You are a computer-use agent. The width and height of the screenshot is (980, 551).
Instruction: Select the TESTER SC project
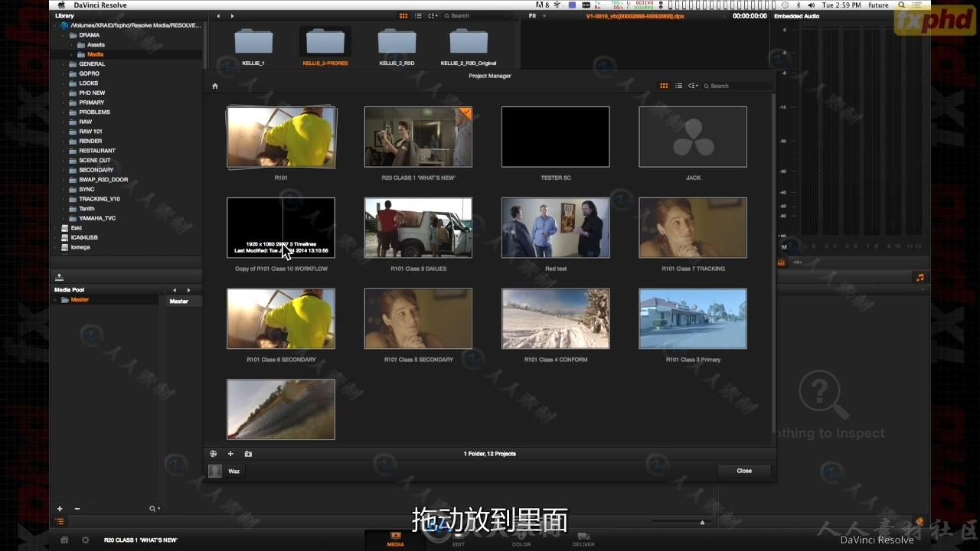(556, 137)
